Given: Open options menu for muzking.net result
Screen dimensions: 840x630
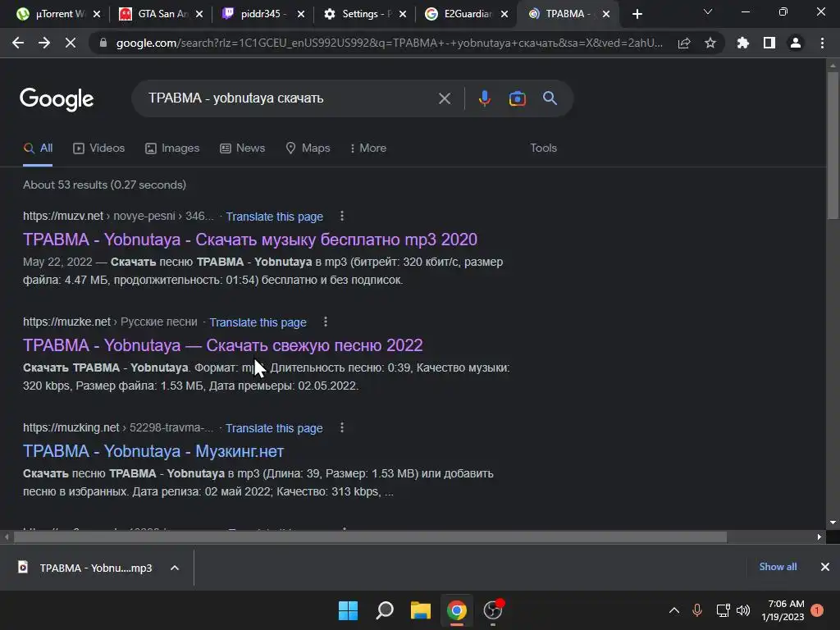Looking at the screenshot, I should (342, 428).
